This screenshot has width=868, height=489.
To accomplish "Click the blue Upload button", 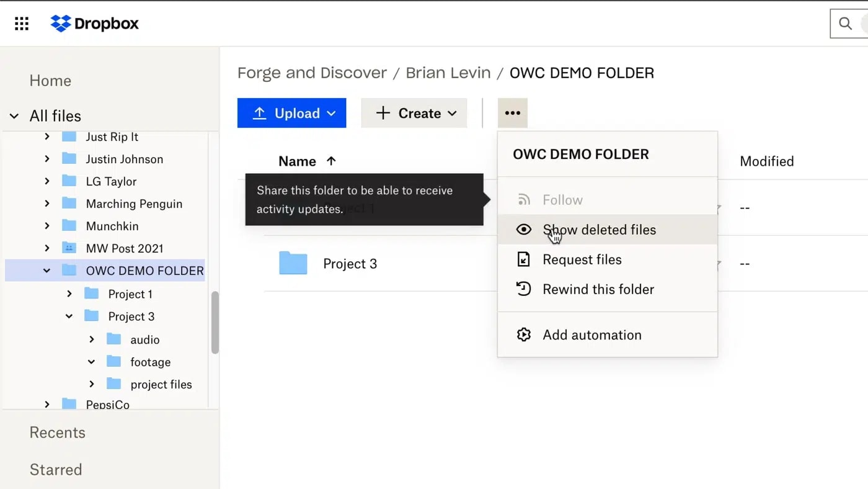I will point(291,113).
